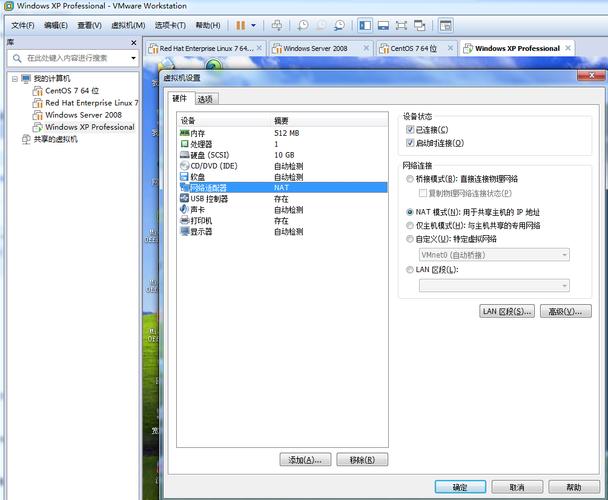608x500 pixels.
Task: Select the 显示器 device row
Action: 283,232
